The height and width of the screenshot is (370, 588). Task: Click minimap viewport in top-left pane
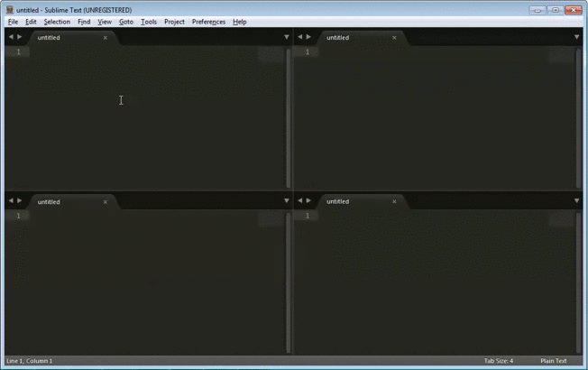click(271, 54)
